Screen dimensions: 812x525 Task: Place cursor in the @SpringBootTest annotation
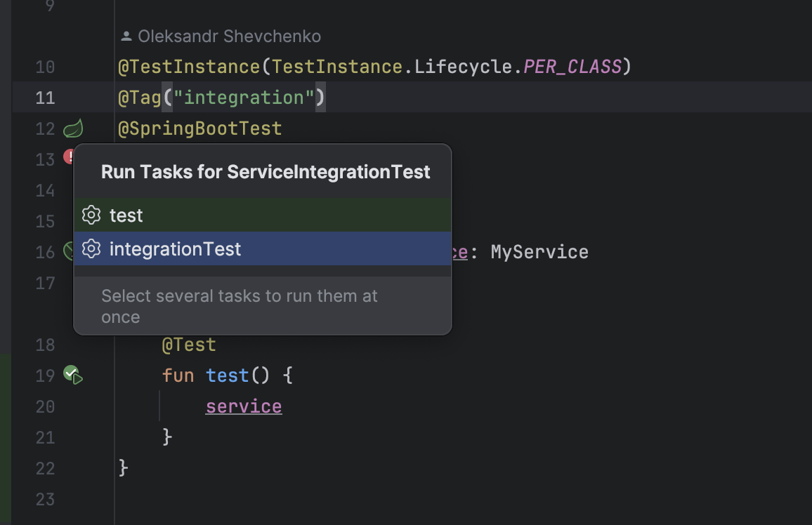pyautogui.click(x=199, y=128)
